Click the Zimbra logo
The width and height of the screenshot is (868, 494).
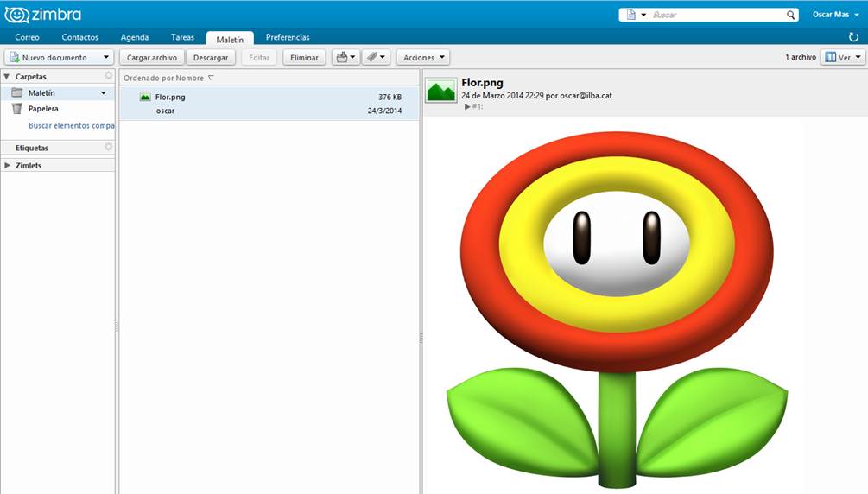pos(42,15)
